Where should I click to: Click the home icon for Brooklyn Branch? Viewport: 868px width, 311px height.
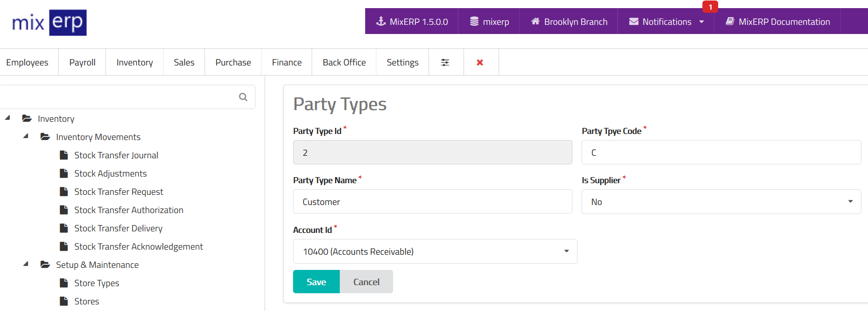pos(535,21)
